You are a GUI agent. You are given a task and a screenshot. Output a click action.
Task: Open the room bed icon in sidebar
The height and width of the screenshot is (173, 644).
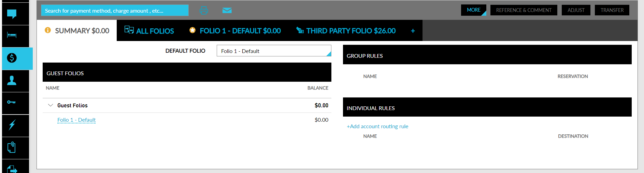[x=12, y=35]
